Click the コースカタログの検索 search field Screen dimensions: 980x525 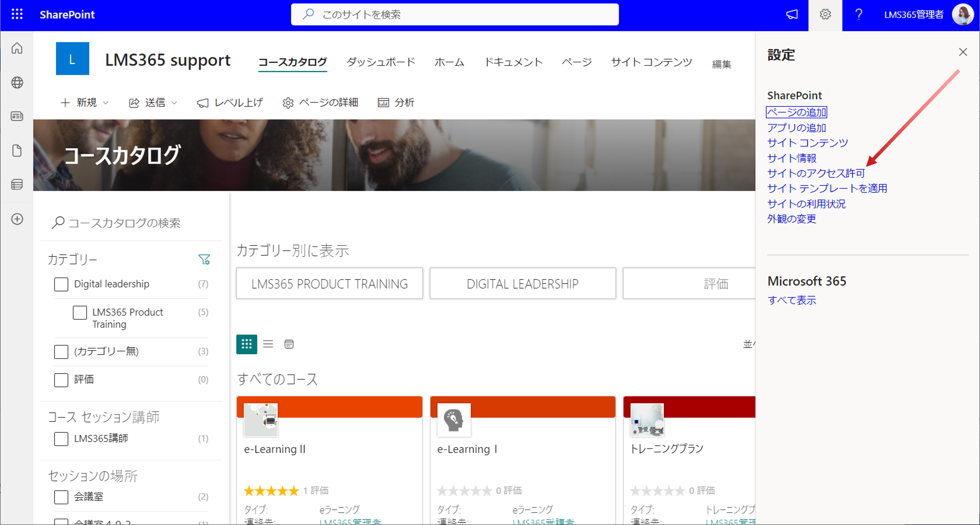point(131,223)
